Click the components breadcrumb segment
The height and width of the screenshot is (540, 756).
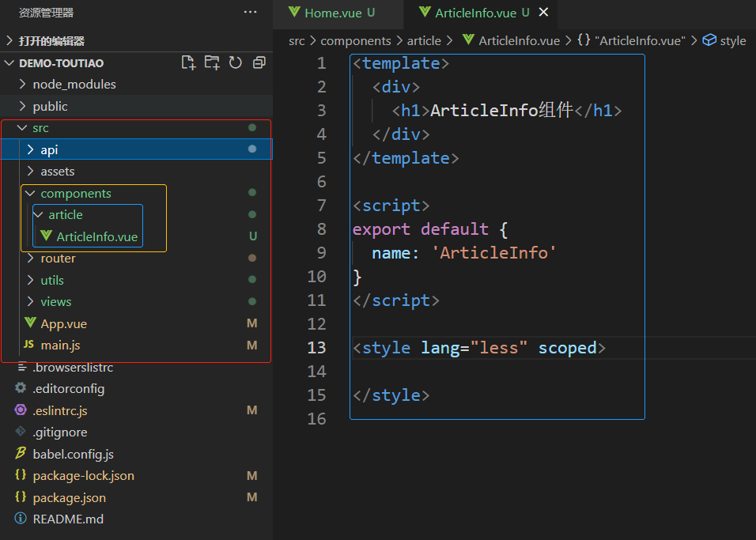(x=356, y=41)
